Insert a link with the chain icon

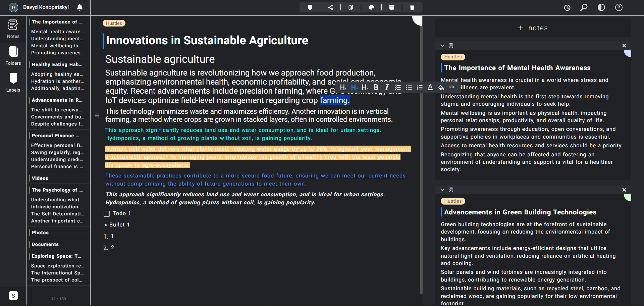(452, 87)
